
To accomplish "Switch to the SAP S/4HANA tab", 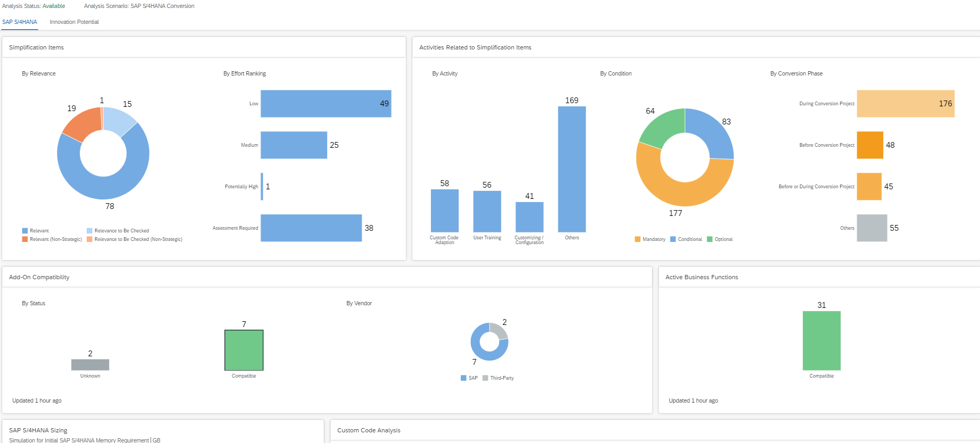I will [x=20, y=22].
